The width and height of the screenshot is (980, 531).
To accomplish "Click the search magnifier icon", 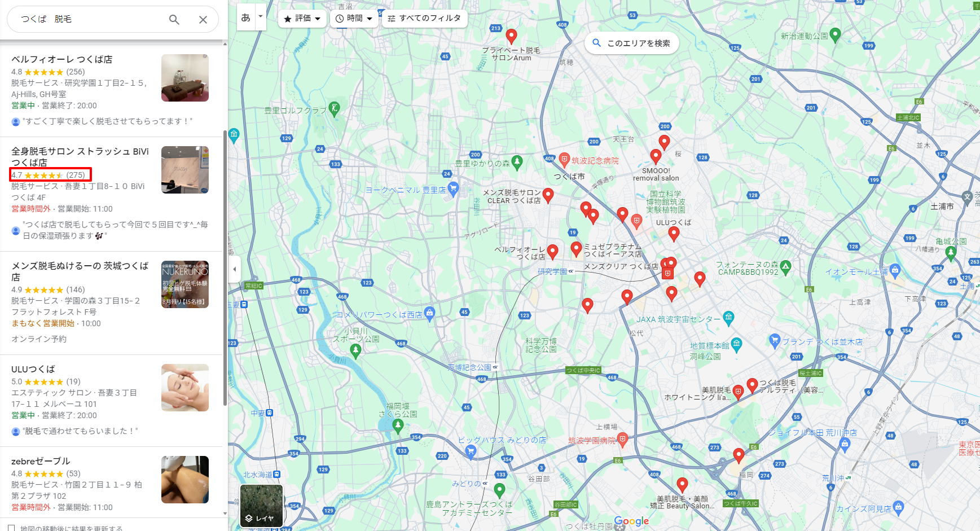I will [x=174, y=20].
